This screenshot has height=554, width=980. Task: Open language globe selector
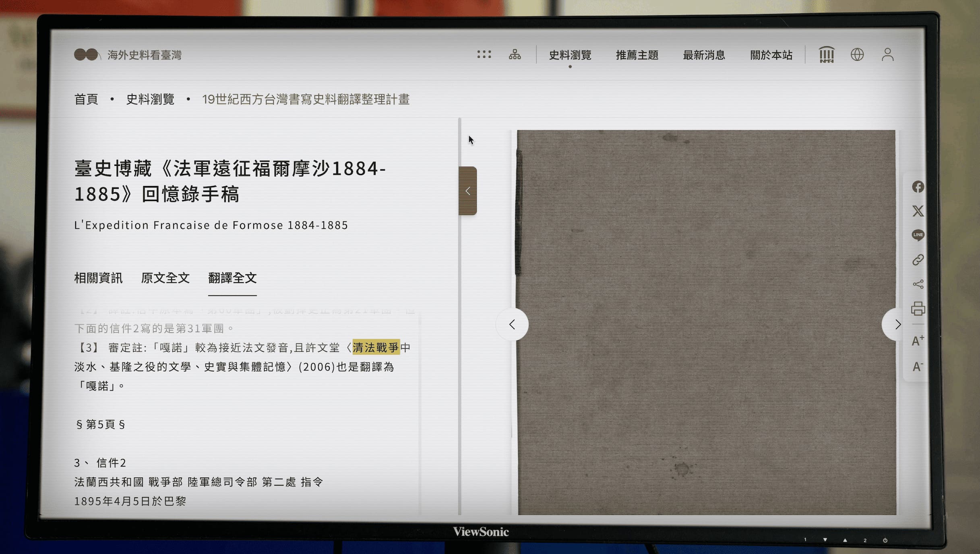coord(857,54)
